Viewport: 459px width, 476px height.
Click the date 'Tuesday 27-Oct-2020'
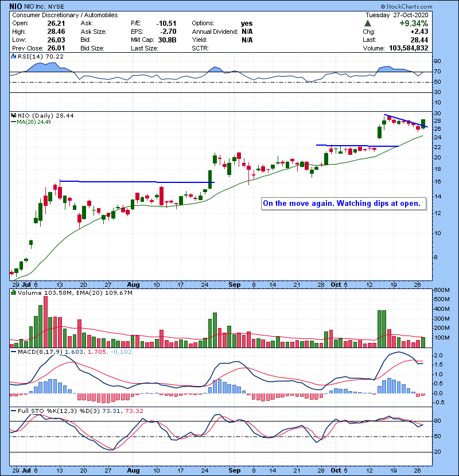[x=396, y=15]
